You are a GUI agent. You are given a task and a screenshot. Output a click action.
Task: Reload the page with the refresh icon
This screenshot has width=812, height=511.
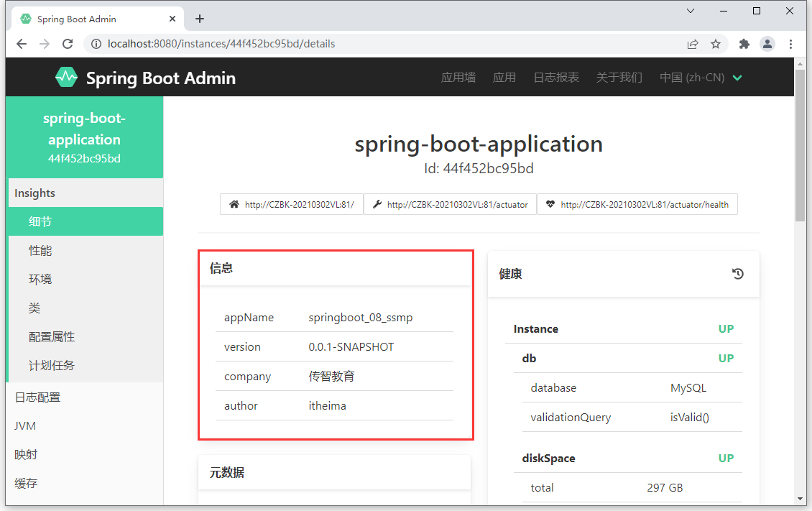tap(68, 44)
